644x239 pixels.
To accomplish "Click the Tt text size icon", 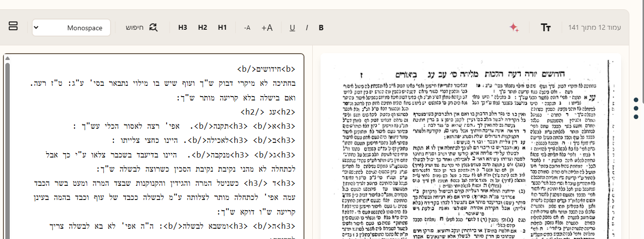I will (x=546, y=28).
